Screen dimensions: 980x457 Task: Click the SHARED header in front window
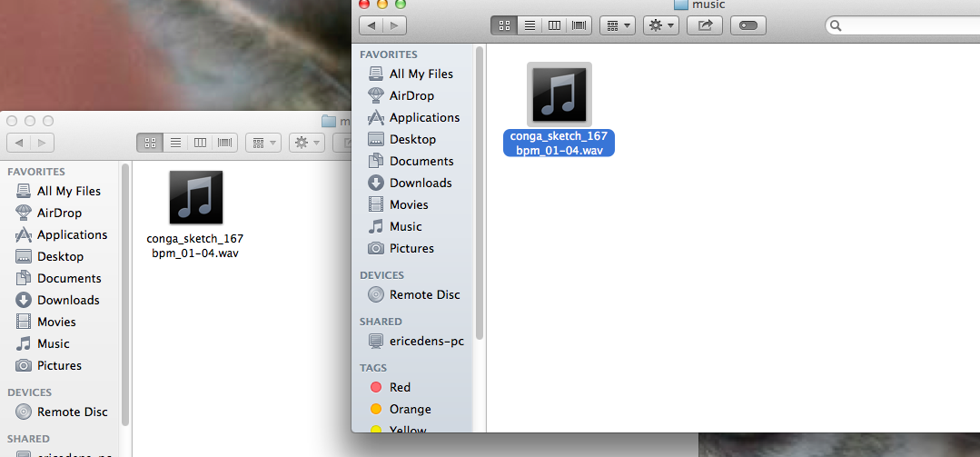pyautogui.click(x=381, y=322)
